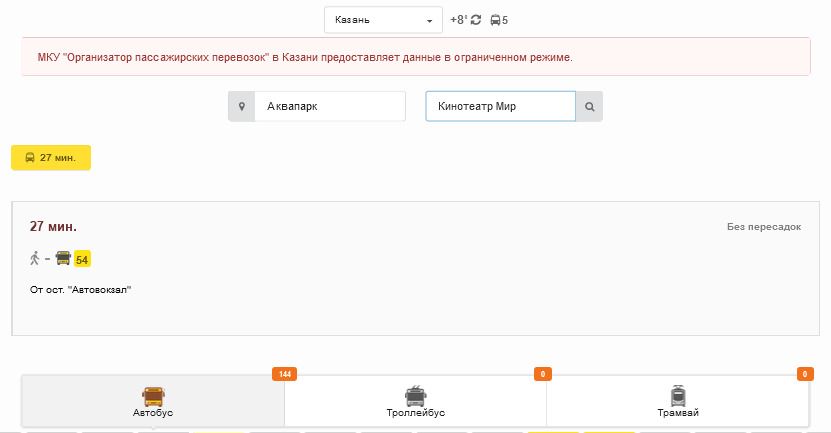The height and width of the screenshot is (433, 831).
Task: Click the bus count icon near 5
Action: point(495,20)
